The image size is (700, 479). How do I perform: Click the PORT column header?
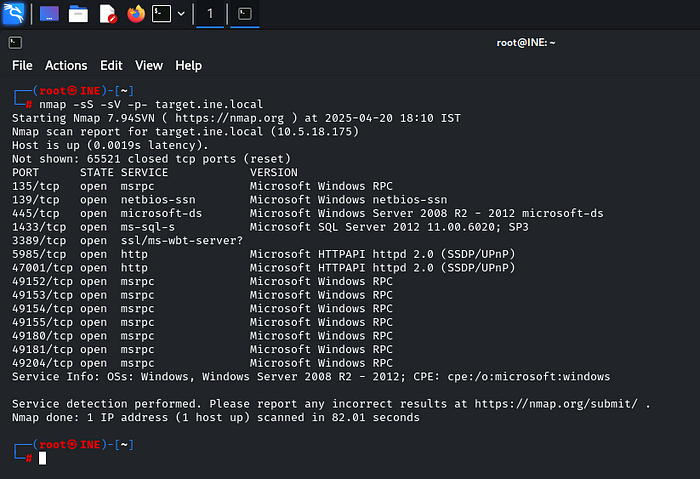tap(25, 172)
